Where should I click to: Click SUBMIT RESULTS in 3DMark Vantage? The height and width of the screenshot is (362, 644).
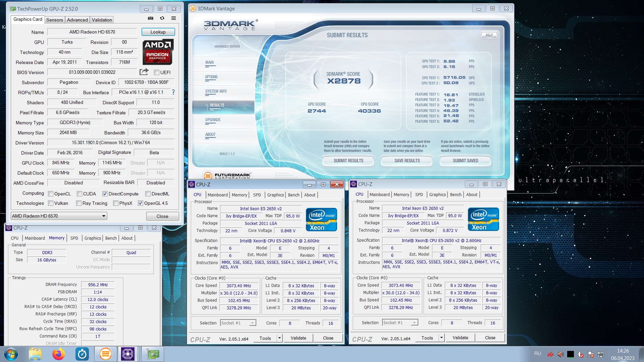[x=348, y=161]
